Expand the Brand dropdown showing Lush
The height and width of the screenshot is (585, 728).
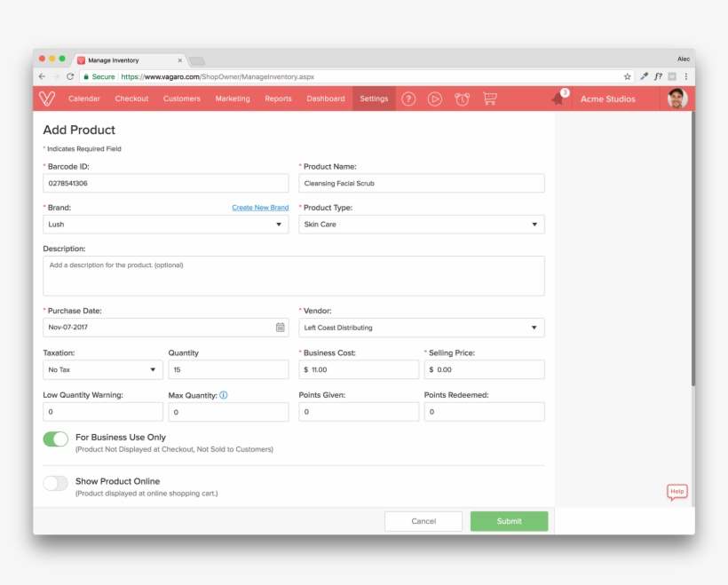pyautogui.click(x=166, y=225)
